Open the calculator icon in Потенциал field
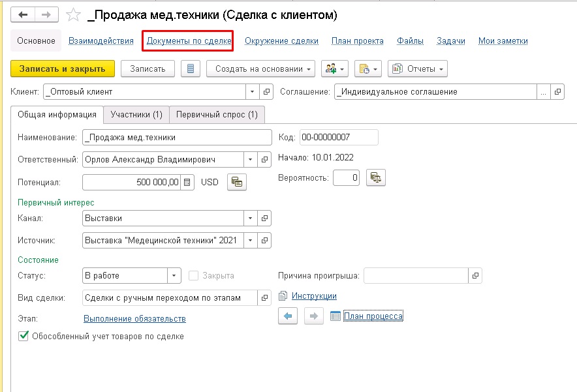This screenshot has width=577, height=392. (x=187, y=182)
